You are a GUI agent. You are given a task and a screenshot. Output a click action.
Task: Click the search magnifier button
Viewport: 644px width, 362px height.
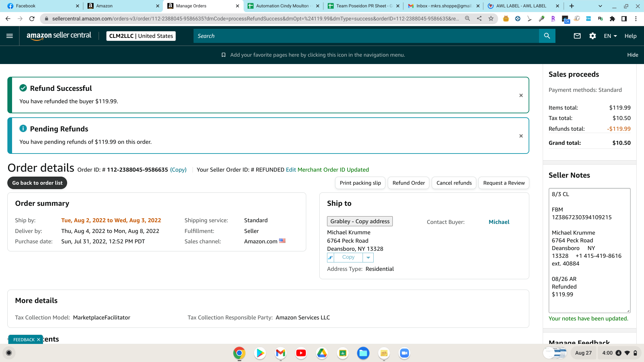pyautogui.click(x=547, y=36)
